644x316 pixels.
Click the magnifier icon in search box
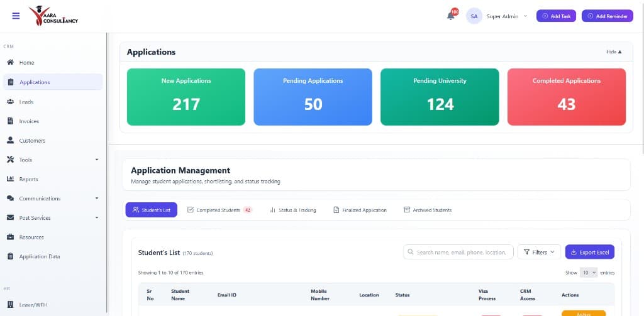410,252
